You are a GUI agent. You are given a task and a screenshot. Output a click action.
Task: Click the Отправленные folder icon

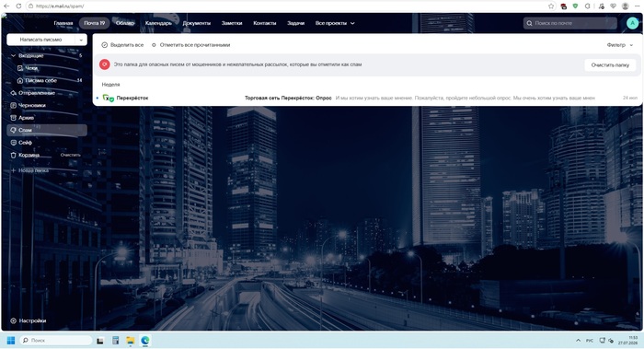pos(13,93)
